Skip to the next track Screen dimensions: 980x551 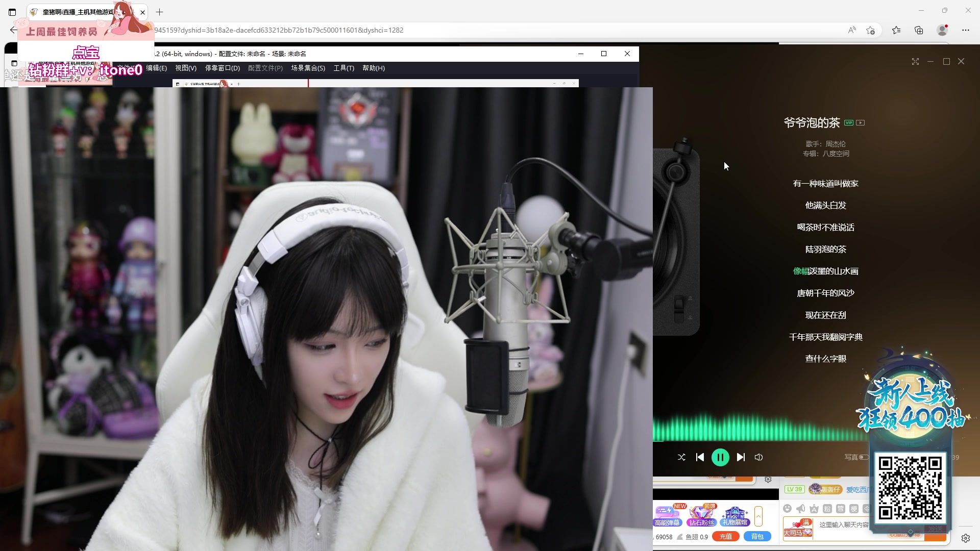tap(741, 457)
